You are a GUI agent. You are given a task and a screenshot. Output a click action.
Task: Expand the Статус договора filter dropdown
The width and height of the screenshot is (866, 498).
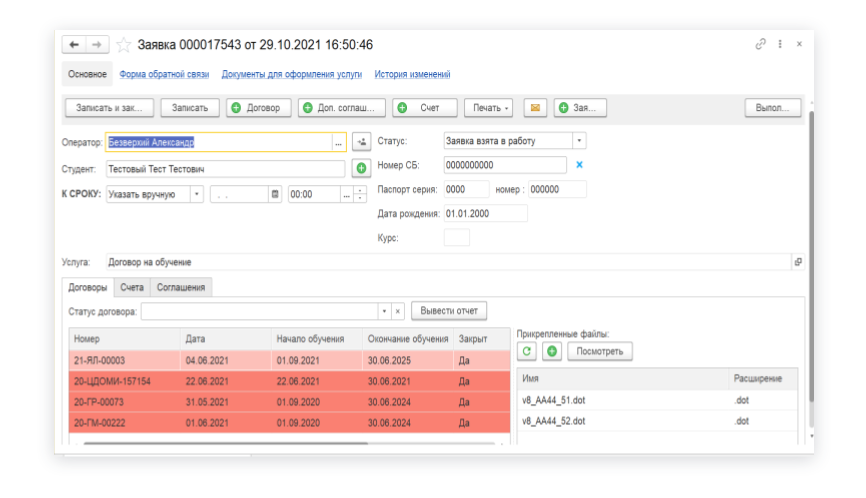[x=383, y=311]
